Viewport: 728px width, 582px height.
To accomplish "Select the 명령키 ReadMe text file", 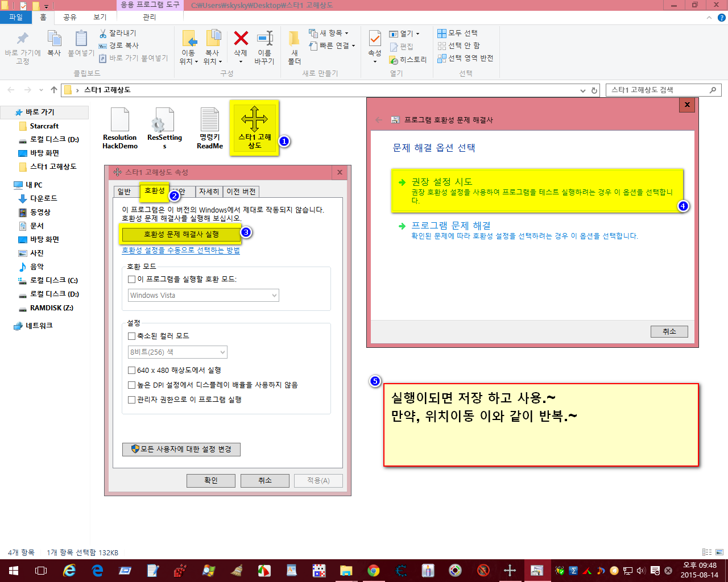I will click(x=210, y=128).
